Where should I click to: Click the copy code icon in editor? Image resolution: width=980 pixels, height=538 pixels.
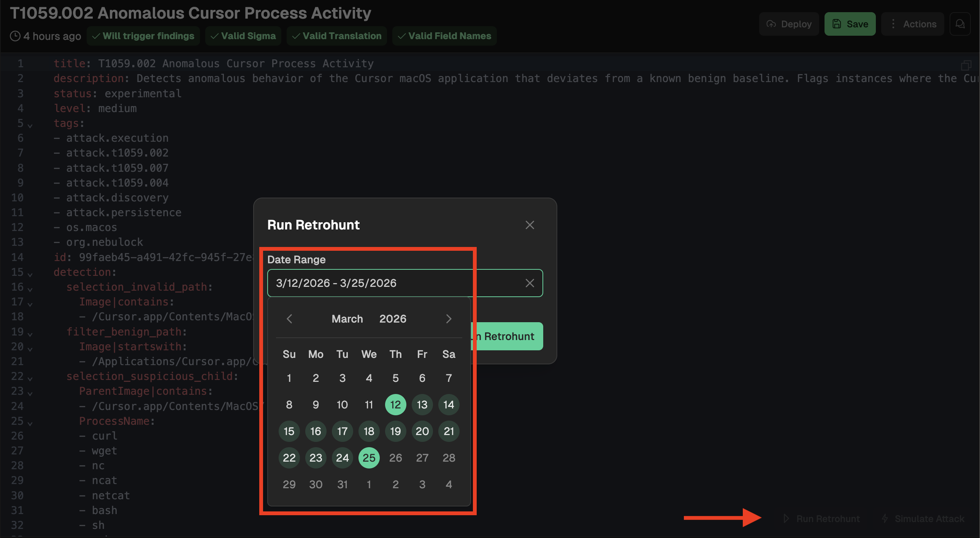(x=966, y=65)
